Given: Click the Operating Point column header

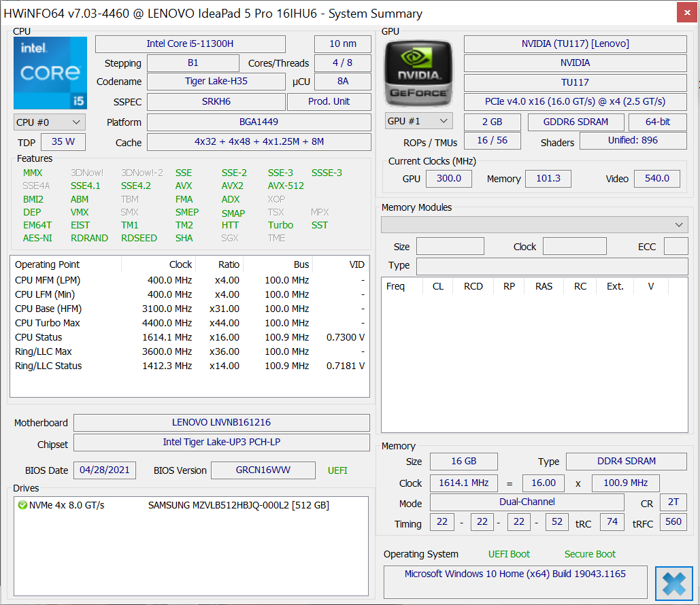Looking at the screenshot, I should coord(65,264).
